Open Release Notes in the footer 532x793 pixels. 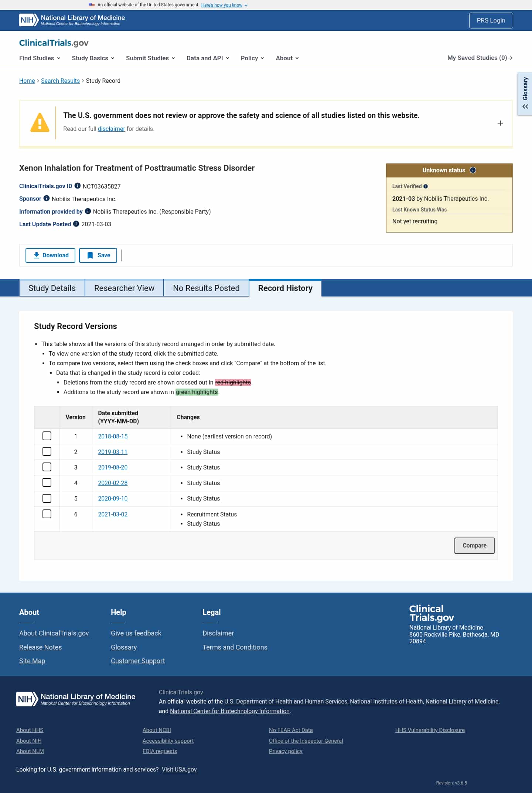(41, 647)
